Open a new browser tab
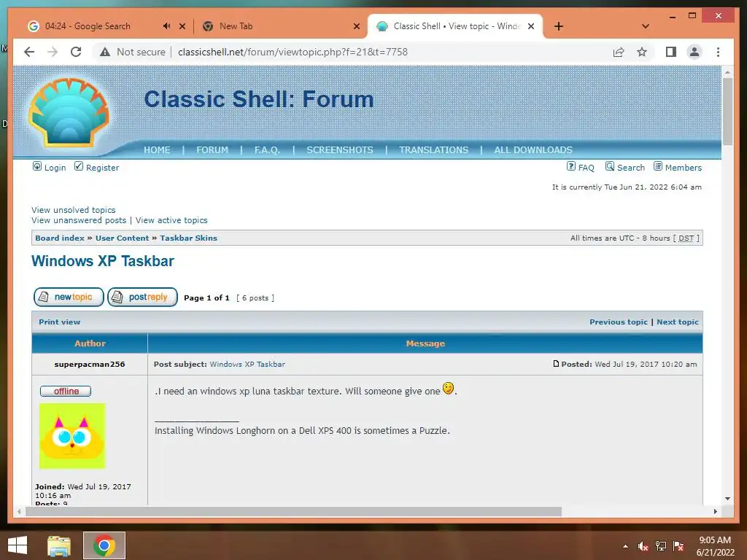747x560 pixels. click(x=559, y=26)
